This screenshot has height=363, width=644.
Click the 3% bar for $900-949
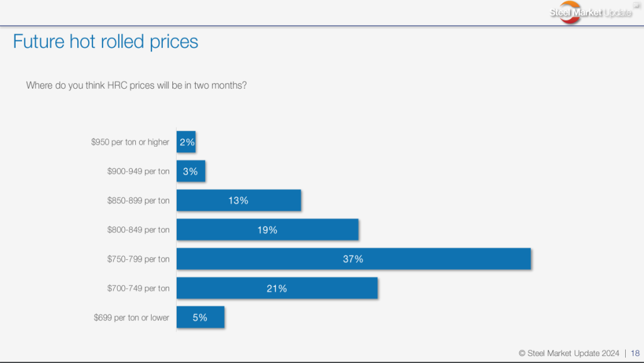[191, 171]
